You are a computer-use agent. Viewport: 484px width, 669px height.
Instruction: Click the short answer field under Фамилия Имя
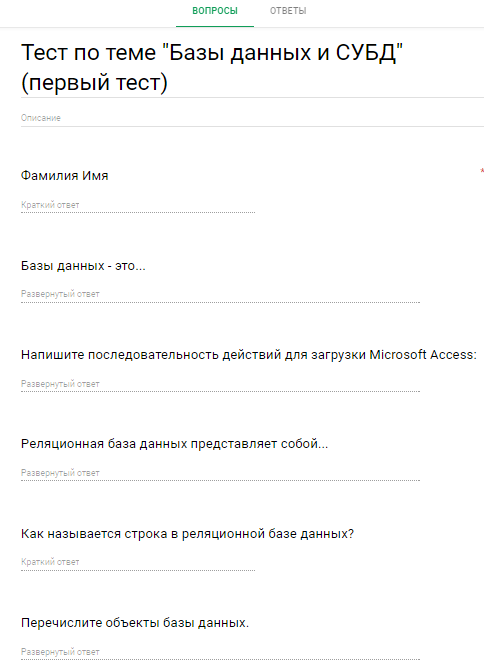tap(138, 205)
